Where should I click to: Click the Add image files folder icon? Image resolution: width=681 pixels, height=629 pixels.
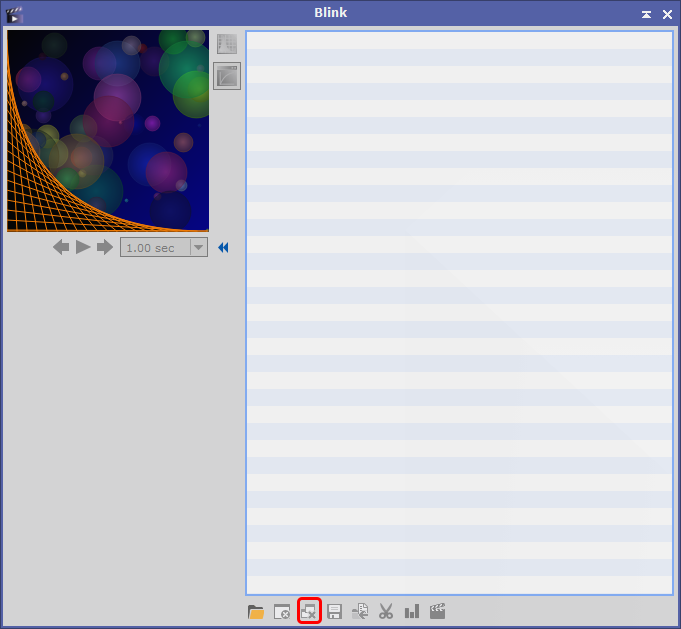click(256, 612)
